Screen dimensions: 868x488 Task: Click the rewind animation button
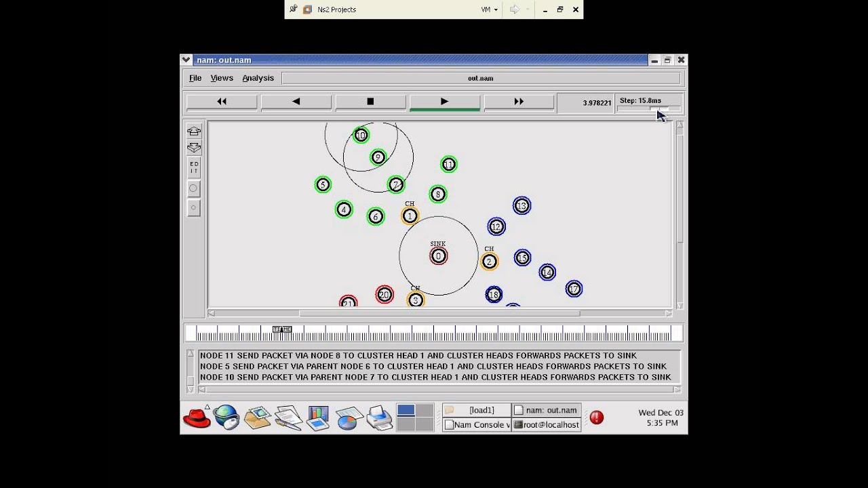[x=222, y=102]
